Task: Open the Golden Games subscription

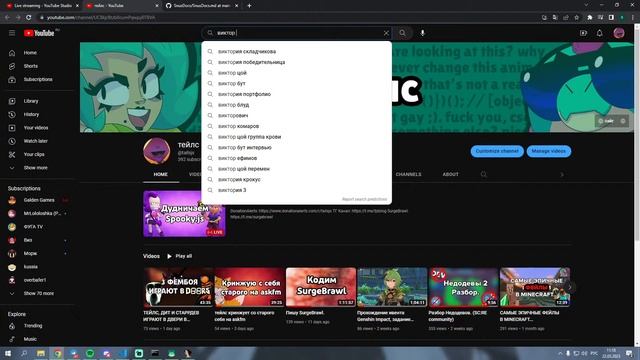Action: (38, 200)
